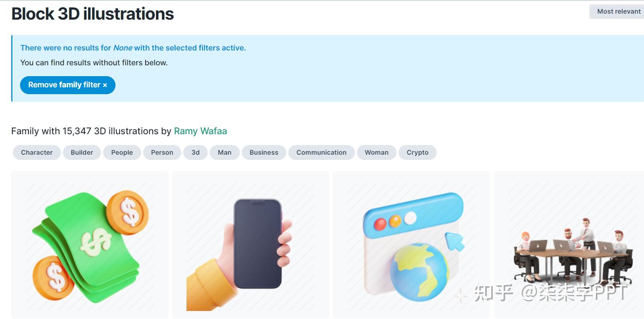644x319 pixels.
Task: Click the Remove family filter button
Action: click(68, 85)
